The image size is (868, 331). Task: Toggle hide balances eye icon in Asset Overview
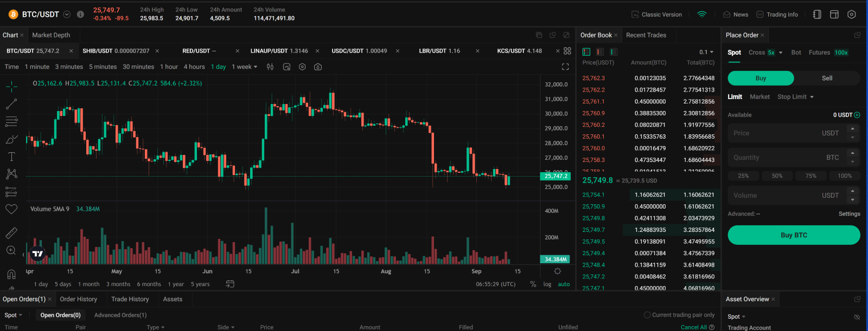(857, 317)
